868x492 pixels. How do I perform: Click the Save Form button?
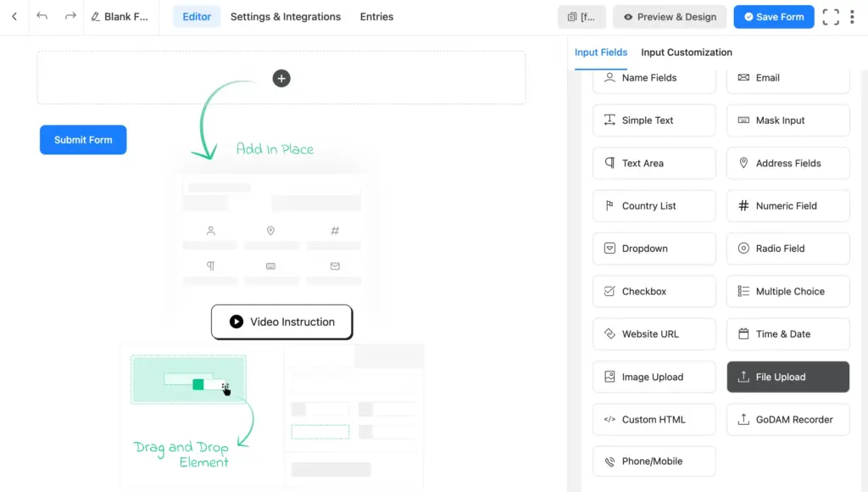(x=773, y=16)
